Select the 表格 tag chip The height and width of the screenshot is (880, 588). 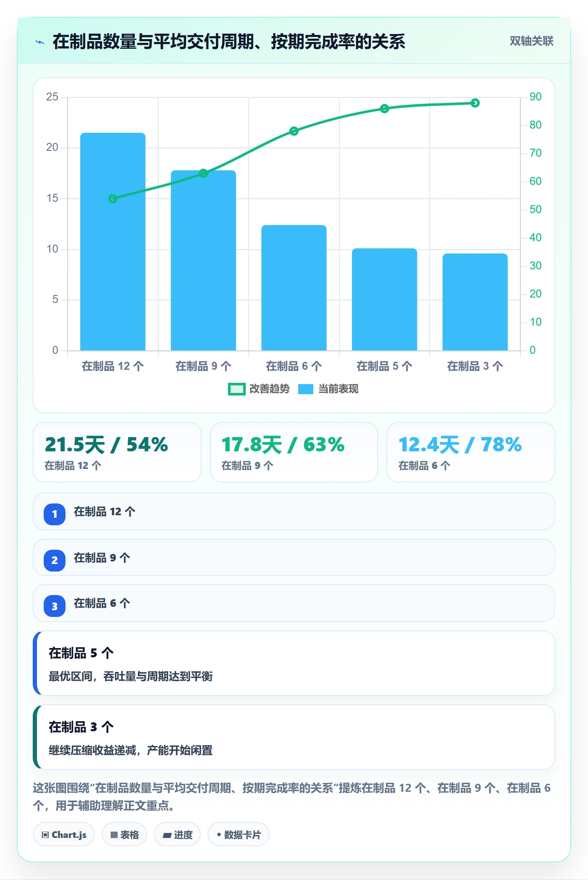point(124,835)
